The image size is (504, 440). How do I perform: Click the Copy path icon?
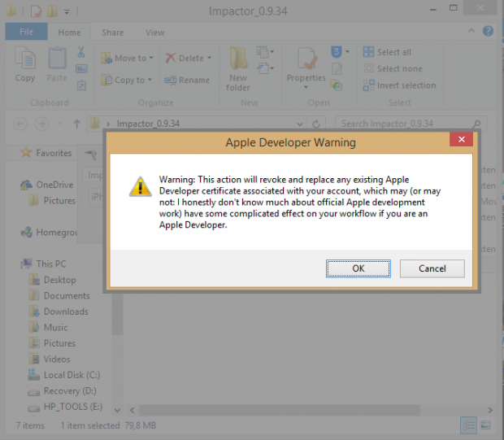point(81,68)
